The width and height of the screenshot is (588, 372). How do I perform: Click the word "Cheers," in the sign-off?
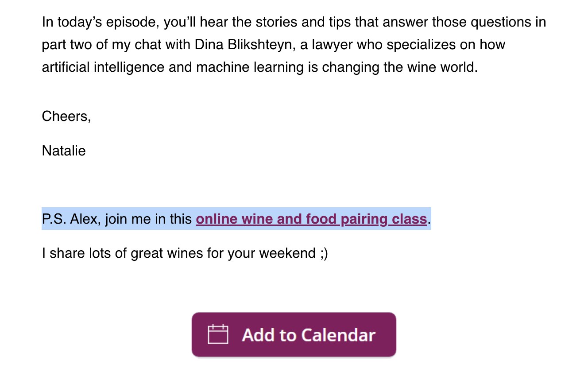[x=66, y=116]
